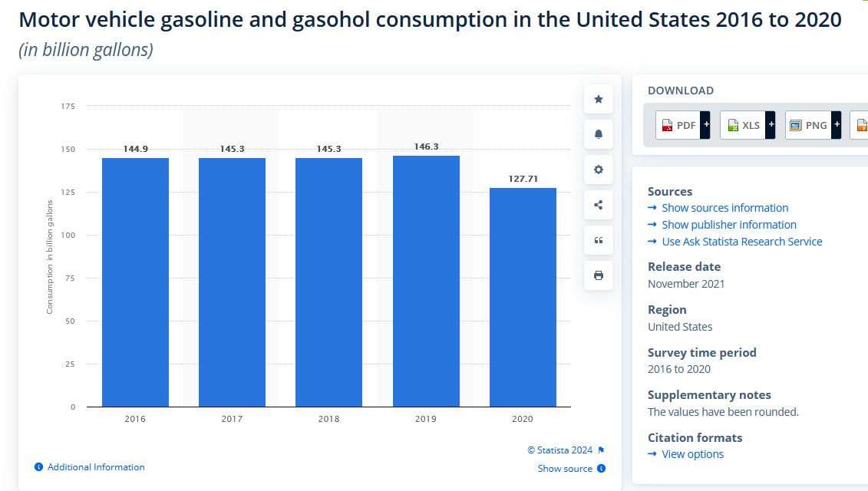Download the chart as PDF
Image resolution: width=868 pixels, height=491 pixels.
click(x=678, y=125)
